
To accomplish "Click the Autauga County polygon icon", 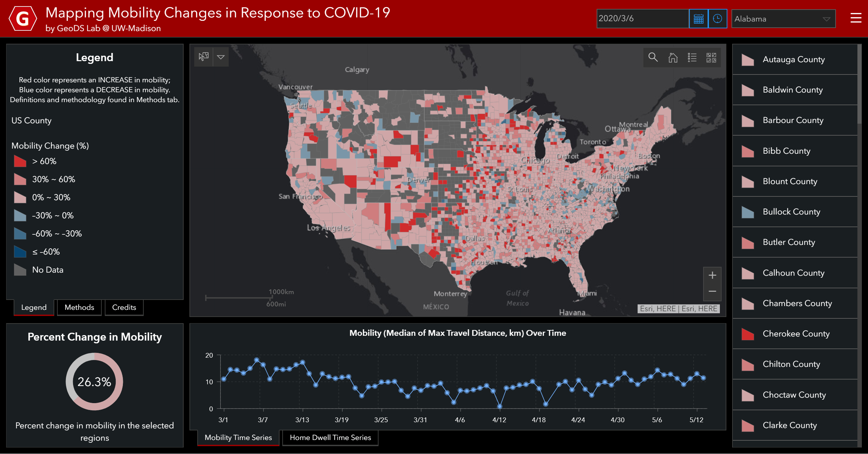I will point(748,60).
